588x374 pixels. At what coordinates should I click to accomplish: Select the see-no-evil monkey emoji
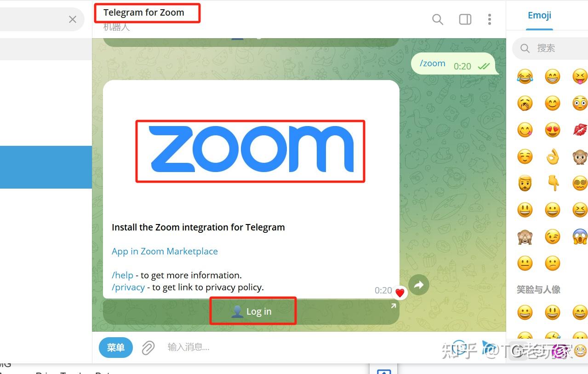point(525,237)
